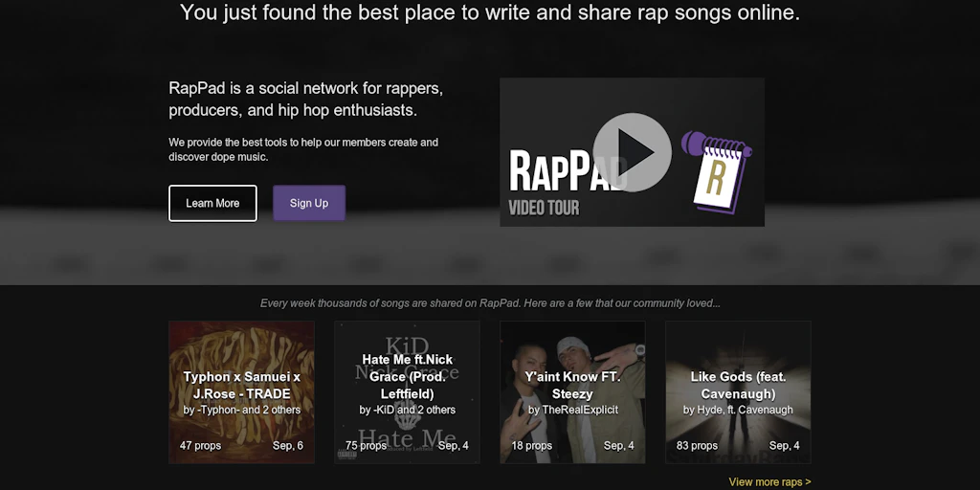The height and width of the screenshot is (490, 980).
Task: Click the 'RapPad is a social network' paragraph
Action: (x=306, y=100)
